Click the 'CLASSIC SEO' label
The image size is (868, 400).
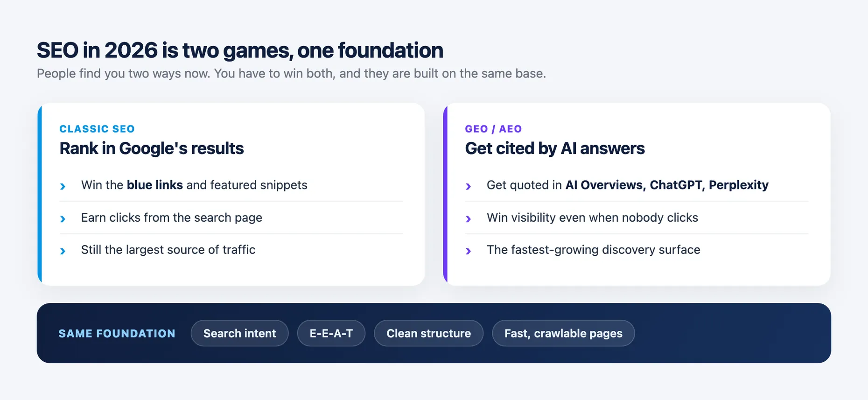[x=97, y=129]
